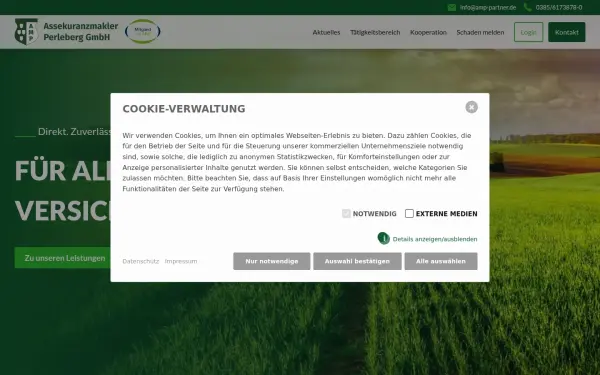Click the email envelope icon in top bar
600x375 pixels.
pos(452,8)
